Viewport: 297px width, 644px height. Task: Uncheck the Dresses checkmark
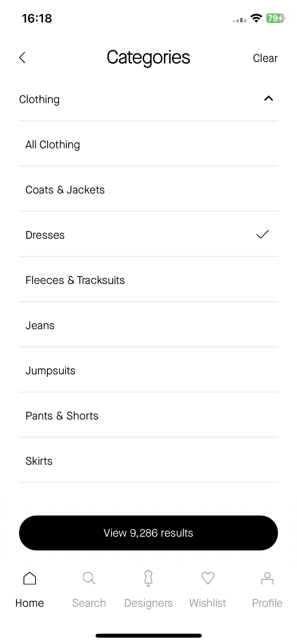point(262,234)
